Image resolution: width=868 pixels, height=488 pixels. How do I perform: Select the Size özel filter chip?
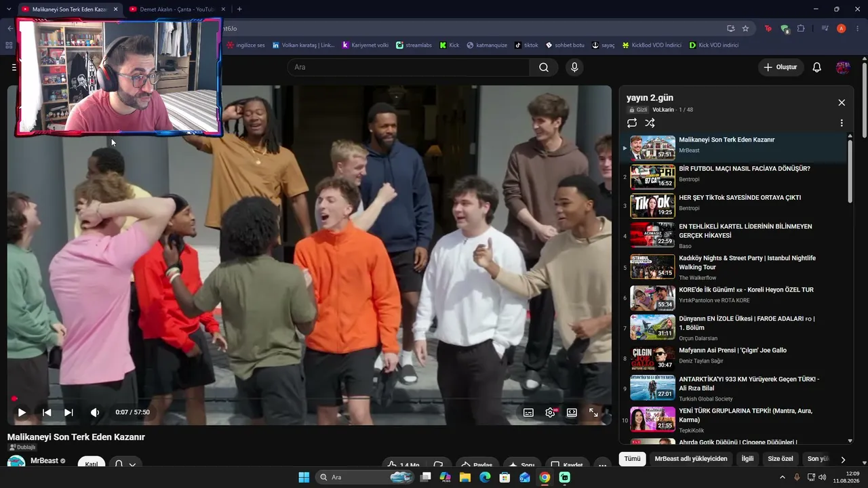780,459
